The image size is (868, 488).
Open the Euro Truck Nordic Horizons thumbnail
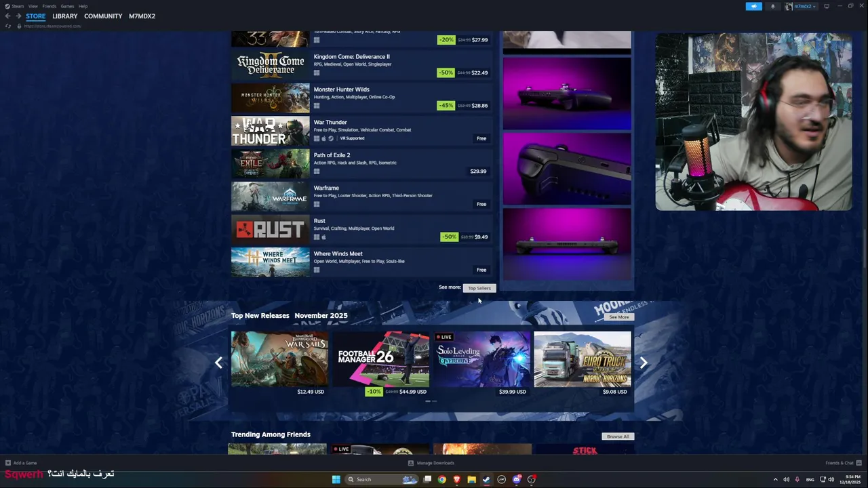(x=583, y=359)
